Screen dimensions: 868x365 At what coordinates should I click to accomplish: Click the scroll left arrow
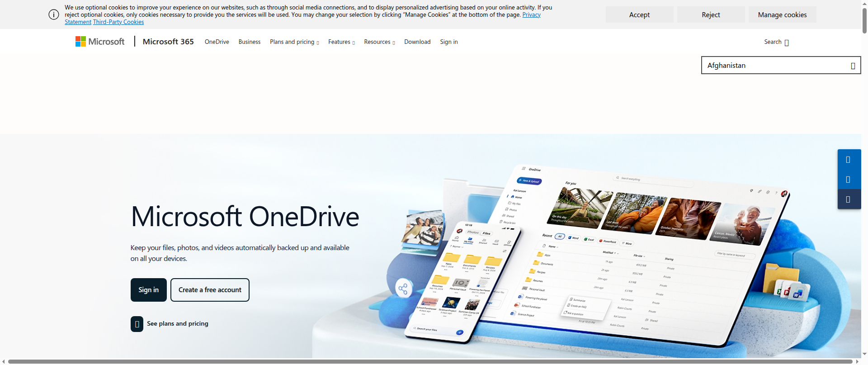(4, 361)
